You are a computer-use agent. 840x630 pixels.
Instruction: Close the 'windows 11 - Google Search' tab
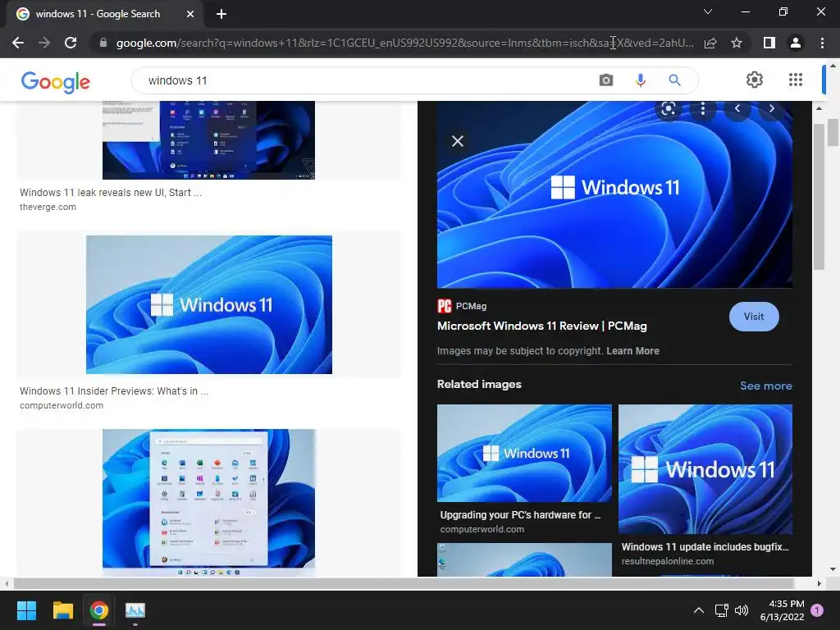click(x=190, y=14)
